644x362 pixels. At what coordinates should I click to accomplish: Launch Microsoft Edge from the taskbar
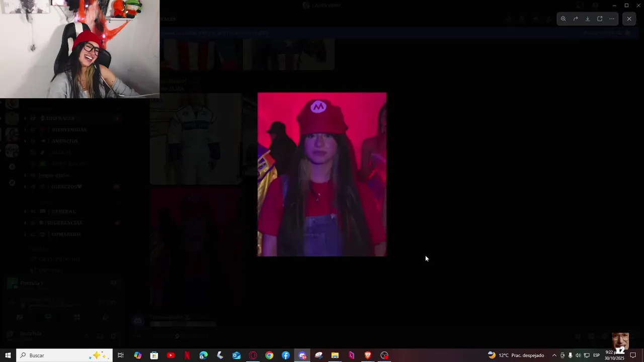pyautogui.click(x=203, y=355)
